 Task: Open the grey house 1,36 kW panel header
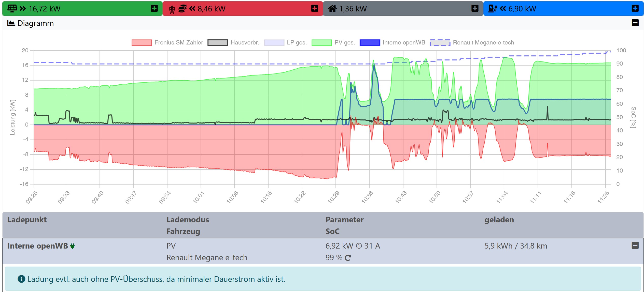[474, 8]
